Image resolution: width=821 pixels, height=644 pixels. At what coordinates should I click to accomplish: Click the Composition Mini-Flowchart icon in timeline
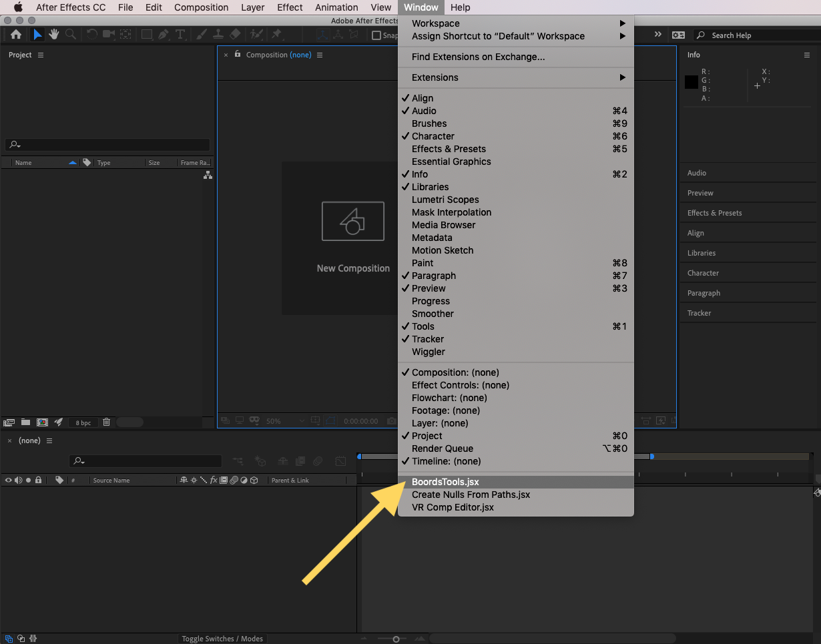[238, 461]
